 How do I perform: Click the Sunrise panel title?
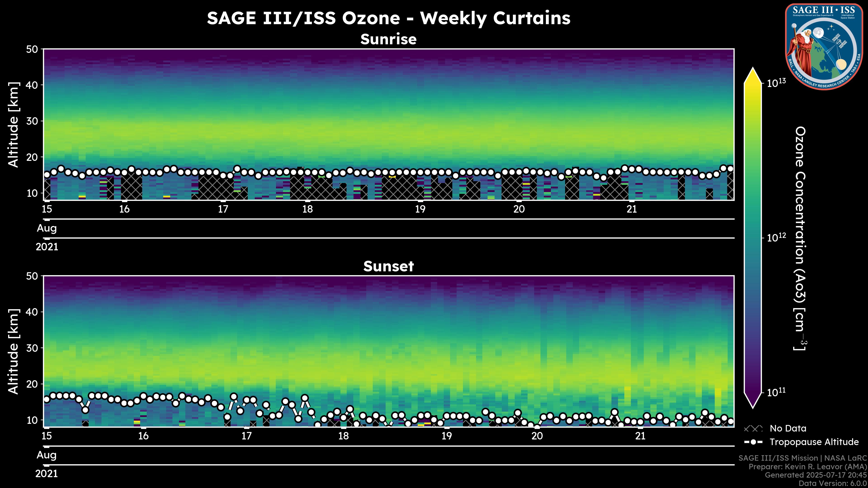click(x=388, y=39)
